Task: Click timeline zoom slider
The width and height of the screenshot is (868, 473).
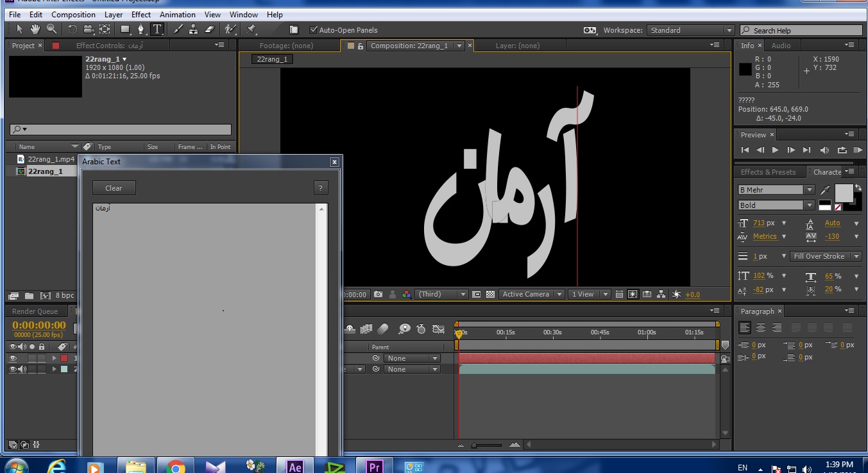Action: 488,445
